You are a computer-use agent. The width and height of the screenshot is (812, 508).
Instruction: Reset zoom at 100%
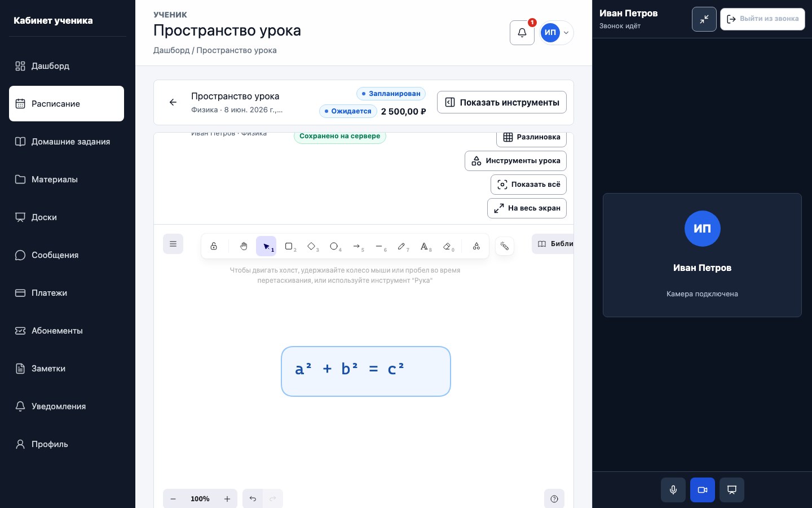[x=200, y=499]
